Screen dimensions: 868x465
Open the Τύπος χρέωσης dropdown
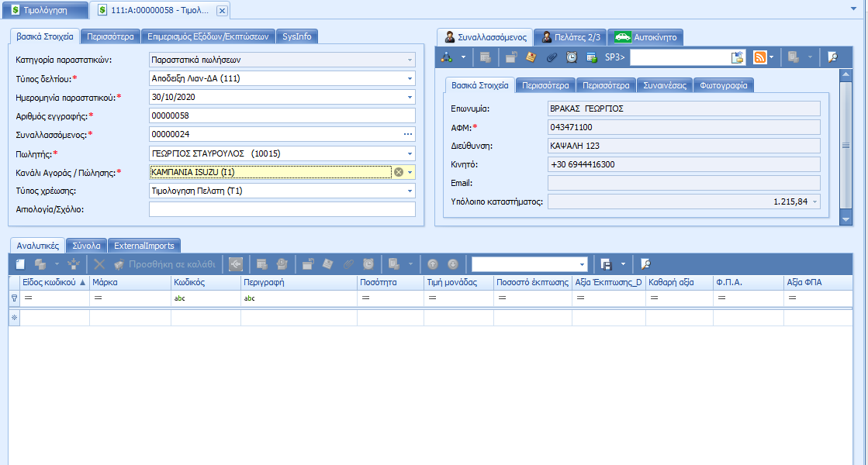[x=410, y=191]
